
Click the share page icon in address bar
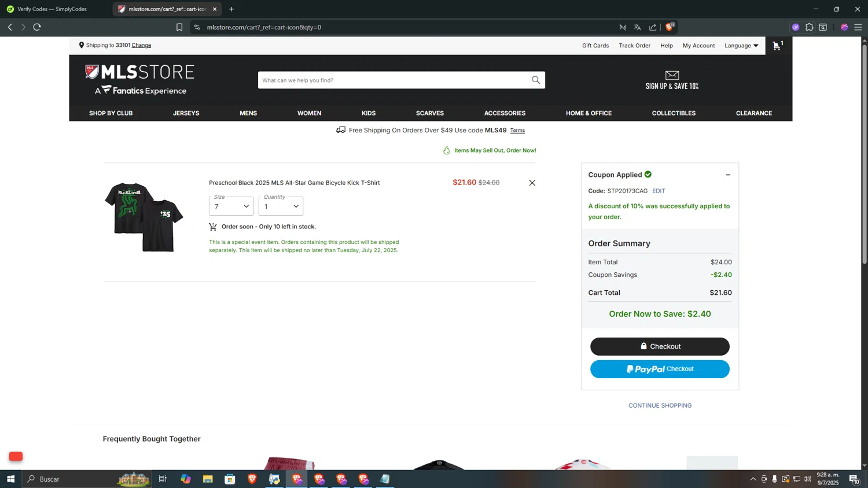pos(653,27)
